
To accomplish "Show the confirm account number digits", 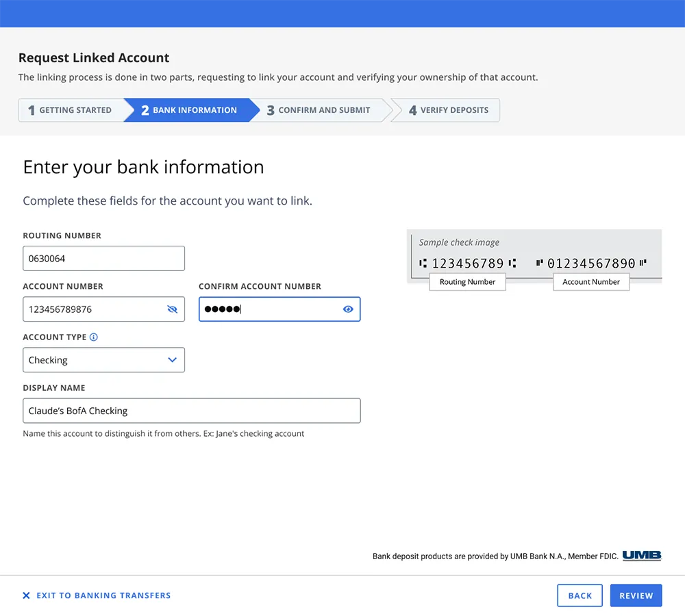I will (348, 309).
